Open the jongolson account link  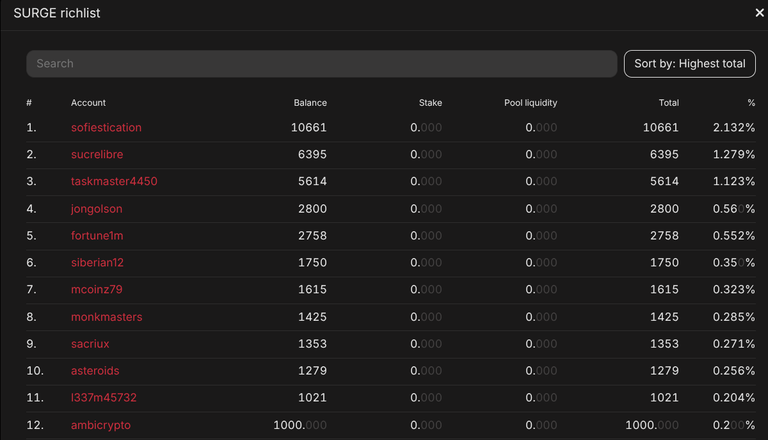pyautogui.click(x=96, y=209)
